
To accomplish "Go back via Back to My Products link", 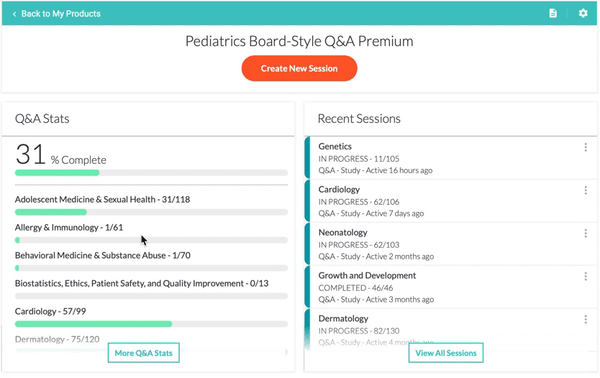I will coord(57,14).
